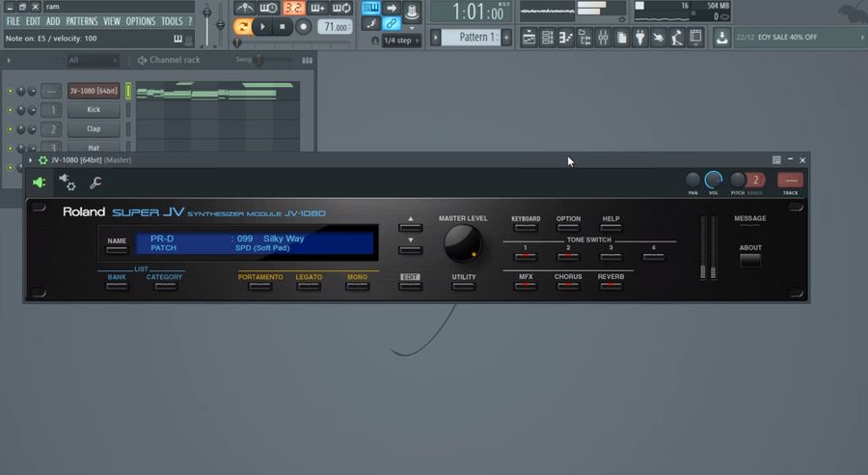Open the PATTERNS menu
The image size is (868, 475).
point(81,21)
